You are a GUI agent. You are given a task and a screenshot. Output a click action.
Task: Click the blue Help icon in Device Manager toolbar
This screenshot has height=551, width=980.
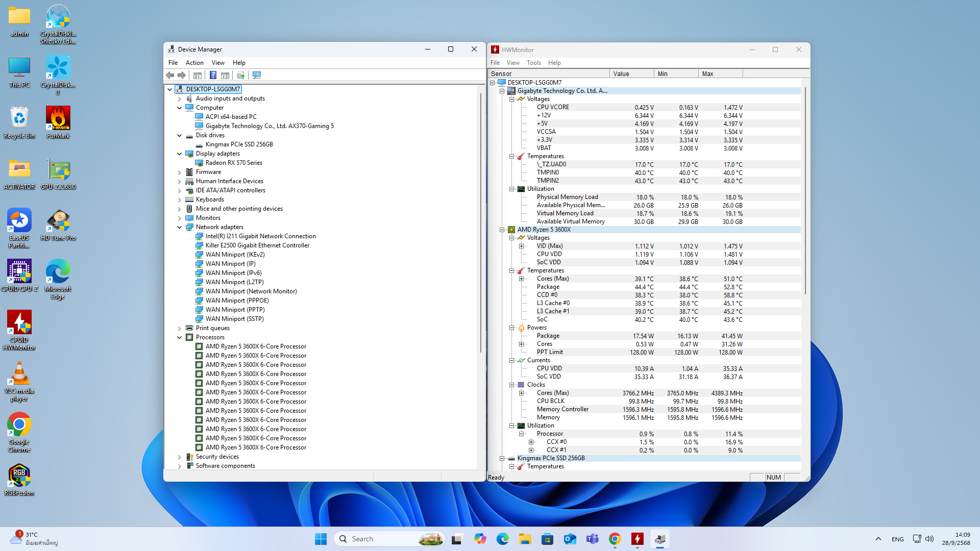[x=213, y=75]
